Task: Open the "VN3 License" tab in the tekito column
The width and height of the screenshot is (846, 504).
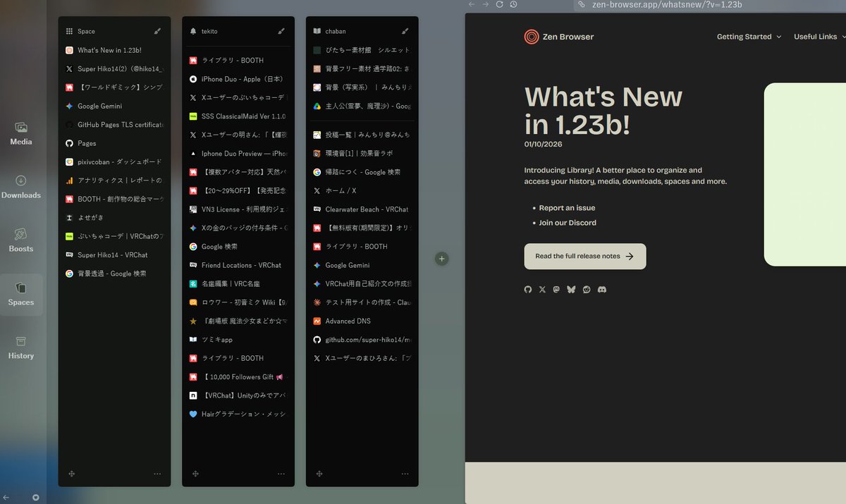Action: [x=238, y=209]
